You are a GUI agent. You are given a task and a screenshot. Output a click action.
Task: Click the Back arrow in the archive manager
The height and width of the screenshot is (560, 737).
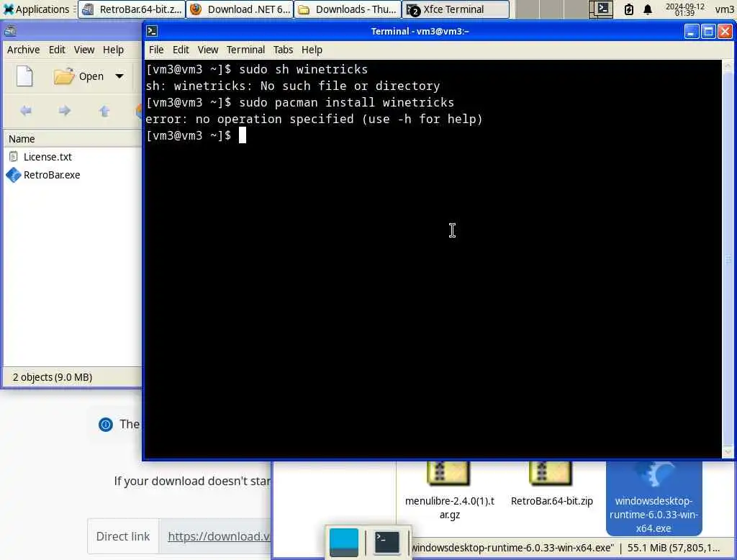[x=26, y=111]
